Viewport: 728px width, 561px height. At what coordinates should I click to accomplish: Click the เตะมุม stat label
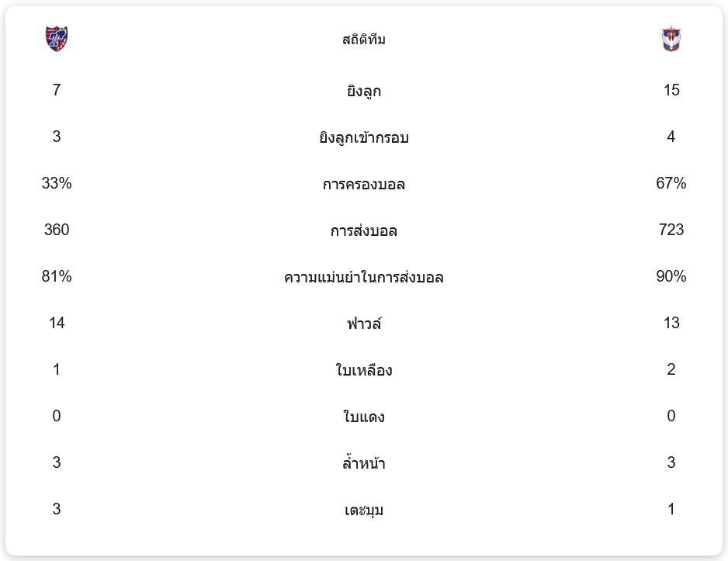click(x=364, y=510)
